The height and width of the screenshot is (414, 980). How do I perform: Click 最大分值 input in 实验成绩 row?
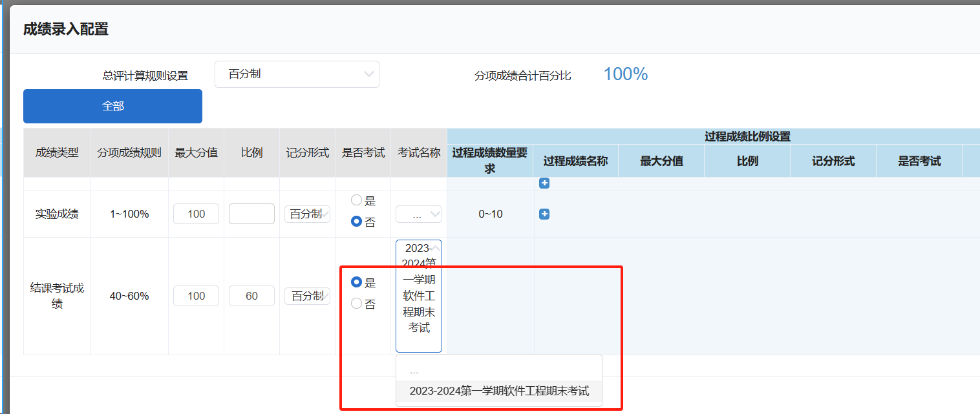pyautogui.click(x=196, y=214)
